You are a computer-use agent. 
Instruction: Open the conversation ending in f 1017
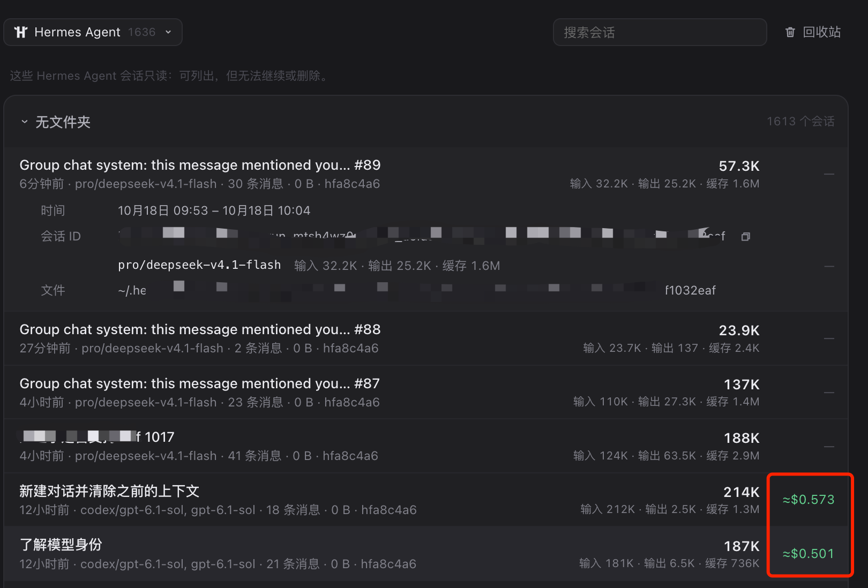tap(426, 446)
